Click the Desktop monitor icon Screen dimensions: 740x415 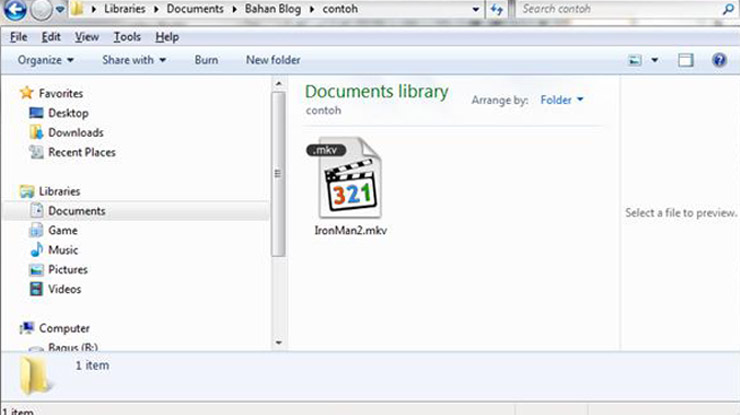coord(36,113)
